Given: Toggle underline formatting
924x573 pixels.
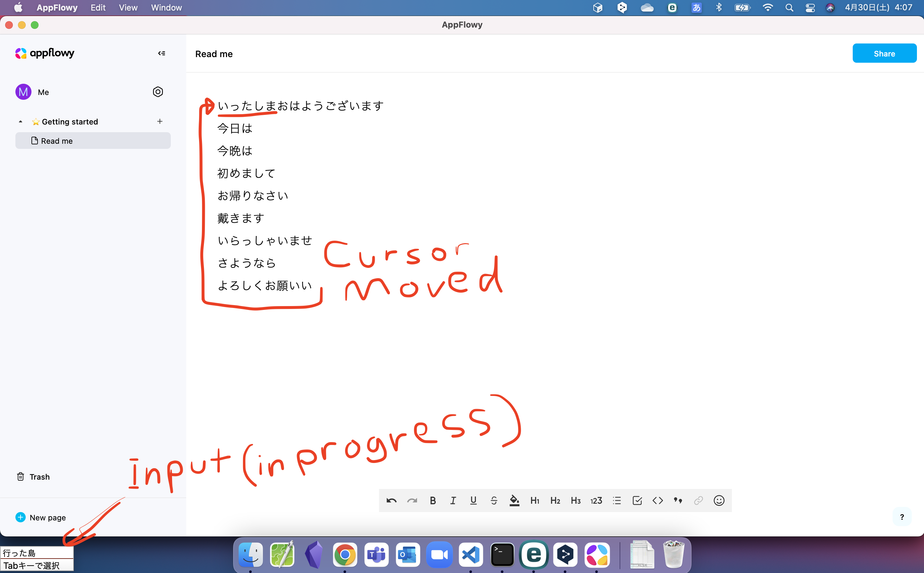Looking at the screenshot, I should pyautogui.click(x=473, y=500).
